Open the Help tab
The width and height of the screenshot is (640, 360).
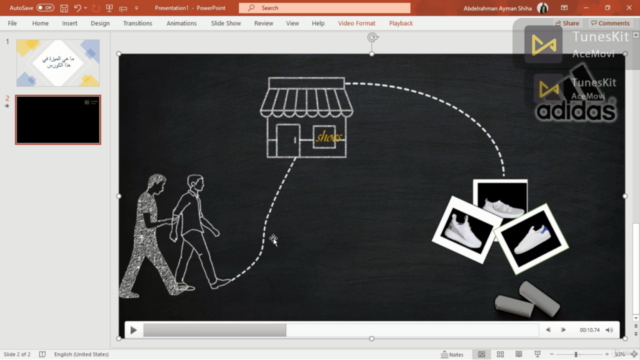318,23
